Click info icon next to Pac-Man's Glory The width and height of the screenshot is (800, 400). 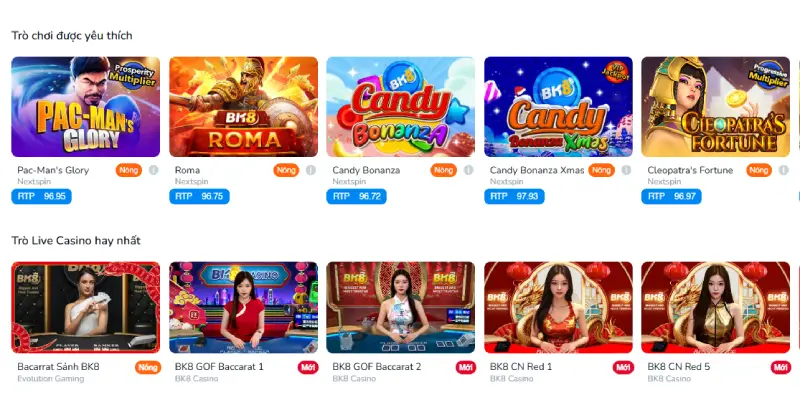[x=154, y=170]
